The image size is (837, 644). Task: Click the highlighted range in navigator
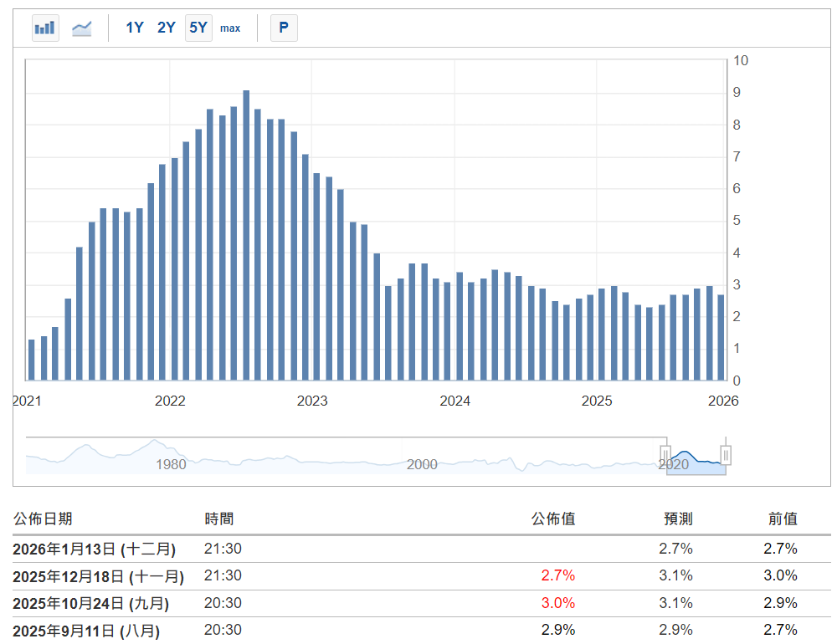pyautogui.click(x=696, y=460)
